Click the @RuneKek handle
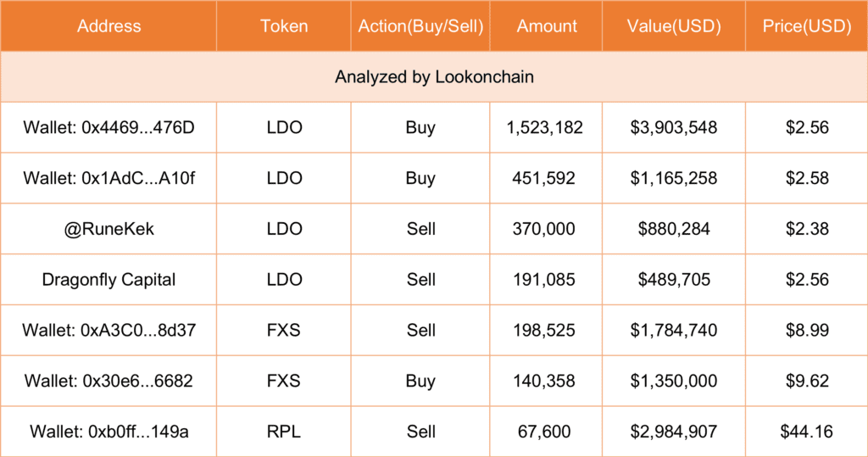This screenshot has width=868, height=457. click(108, 229)
